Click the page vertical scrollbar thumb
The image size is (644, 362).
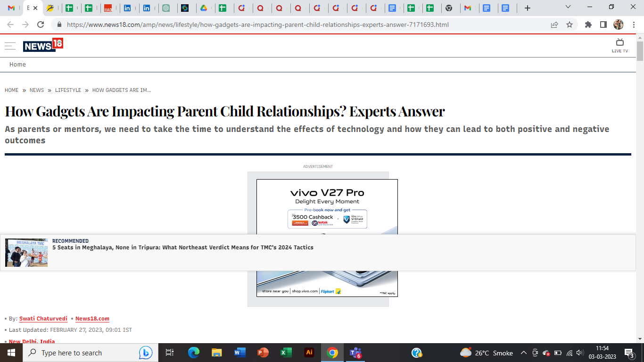[x=640, y=51]
